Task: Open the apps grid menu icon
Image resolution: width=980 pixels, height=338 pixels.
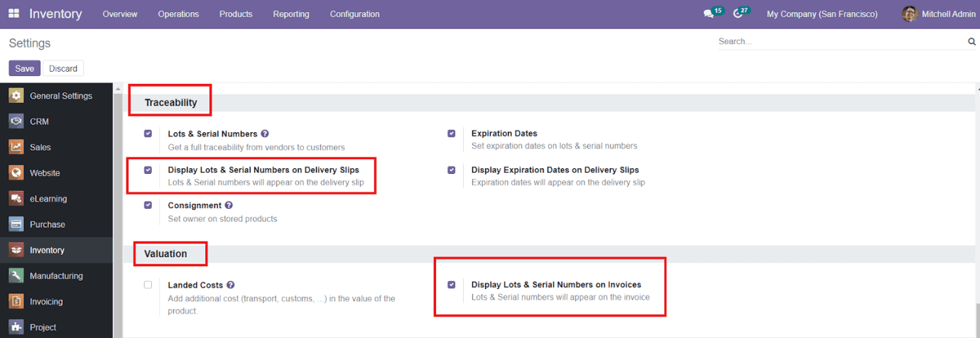Action: (x=13, y=14)
